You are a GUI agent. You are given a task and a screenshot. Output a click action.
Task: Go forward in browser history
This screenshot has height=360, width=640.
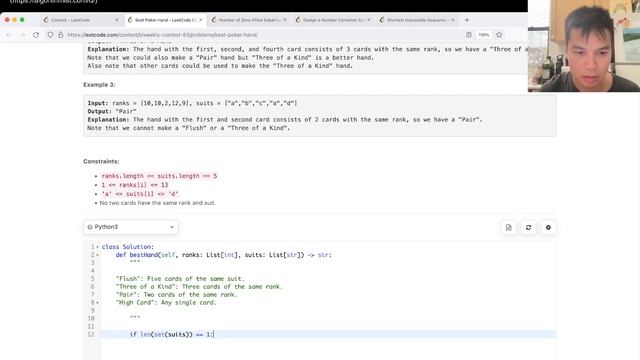pyautogui.click(x=23, y=35)
